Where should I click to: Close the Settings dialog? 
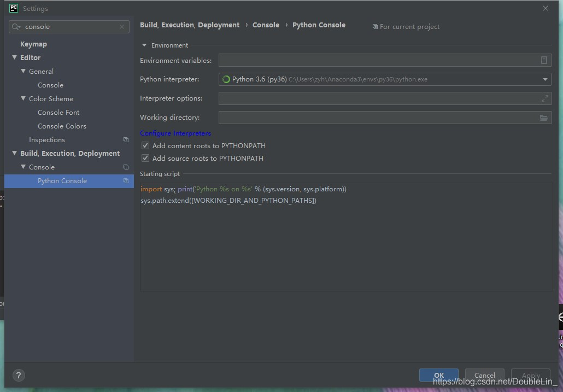pyautogui.click(x=546, y=8)
